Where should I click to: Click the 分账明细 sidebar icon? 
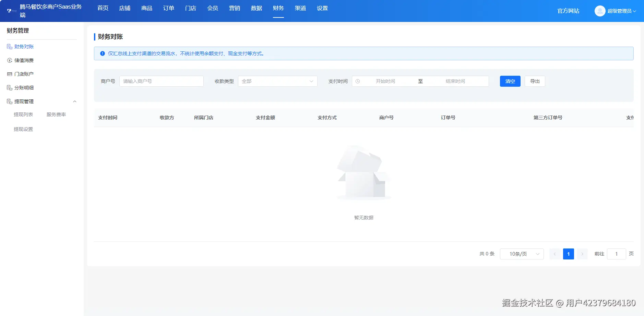[x=10, y=88]
